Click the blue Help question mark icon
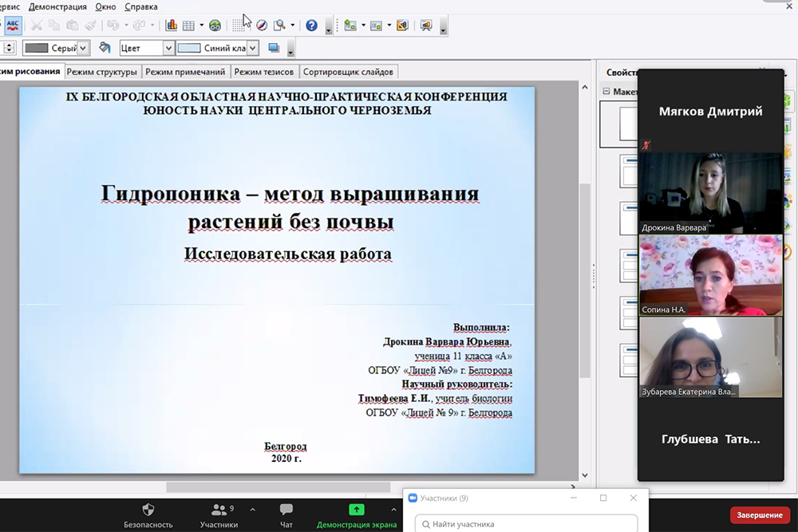The height and width of the screenshot is (532, 798). click(311, 25)
